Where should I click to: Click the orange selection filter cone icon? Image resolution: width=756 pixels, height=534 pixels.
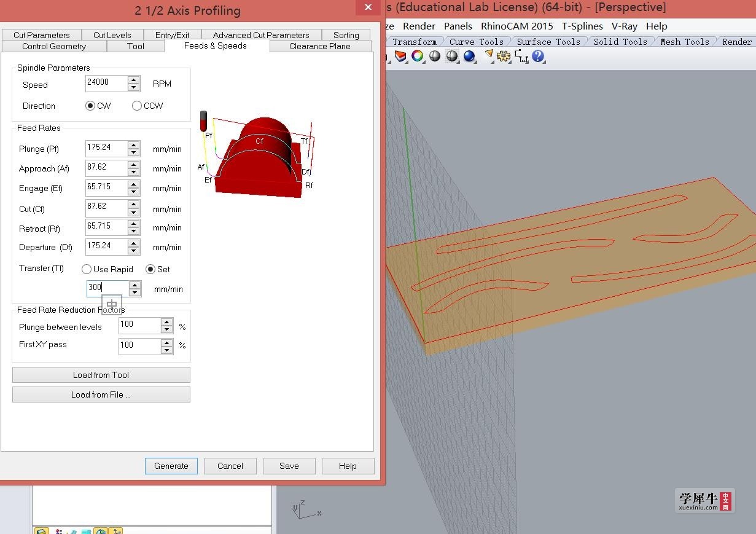[x=489, y=56]
